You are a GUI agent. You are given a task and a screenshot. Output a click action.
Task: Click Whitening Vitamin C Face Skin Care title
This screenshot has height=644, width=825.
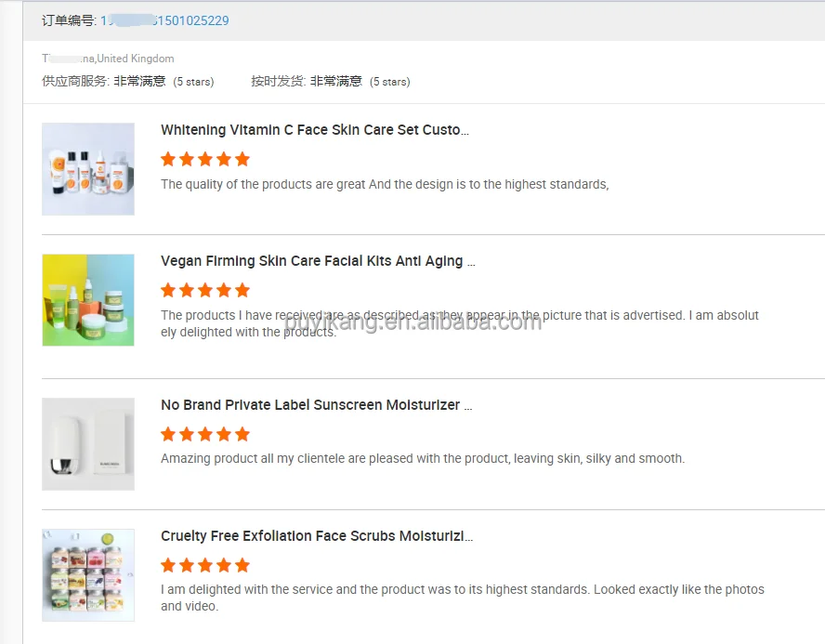(x=314, y=130)
